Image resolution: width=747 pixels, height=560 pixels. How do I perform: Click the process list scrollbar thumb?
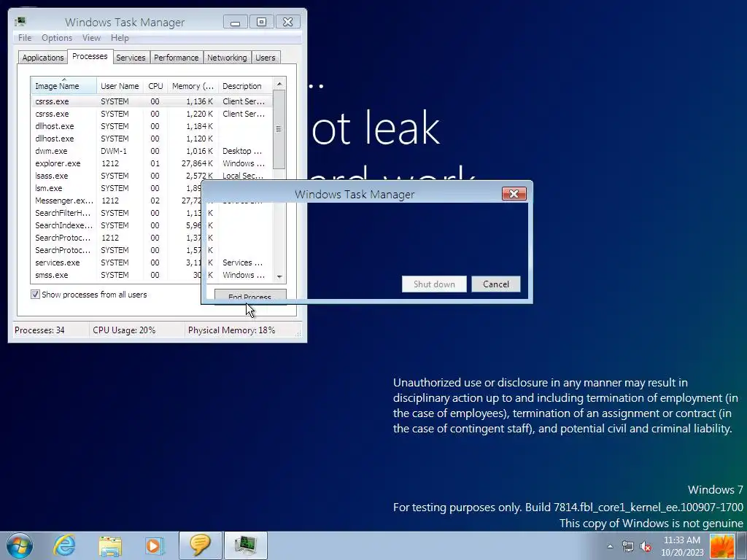tap(279, 129)
